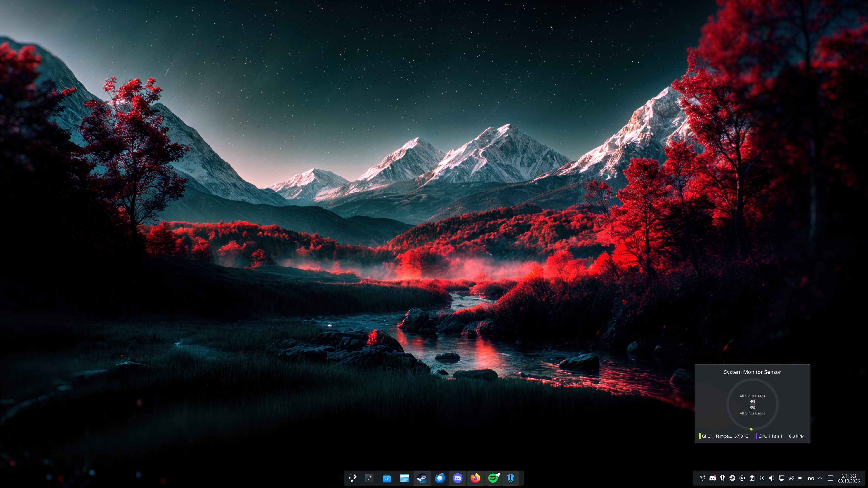Viewport: 868px width, 488px height.
Task: Switch to Discord in the taskbar
Action: click(x=458, y=478)
